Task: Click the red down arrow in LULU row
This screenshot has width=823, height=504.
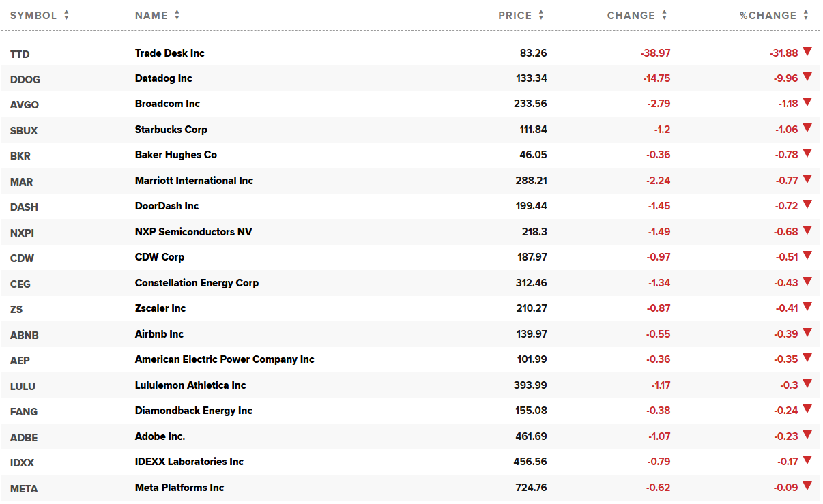Action: click(807, 384)
